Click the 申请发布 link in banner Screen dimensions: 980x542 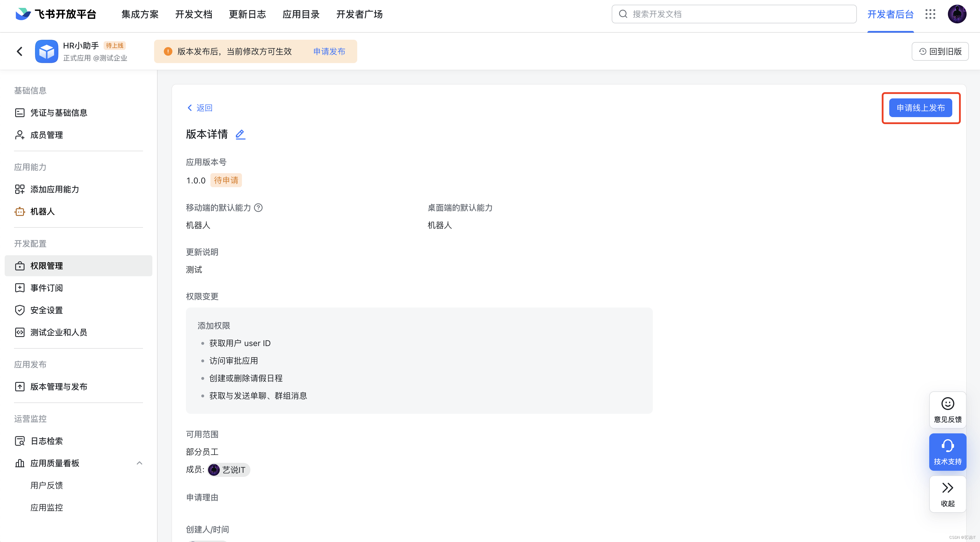329,51
